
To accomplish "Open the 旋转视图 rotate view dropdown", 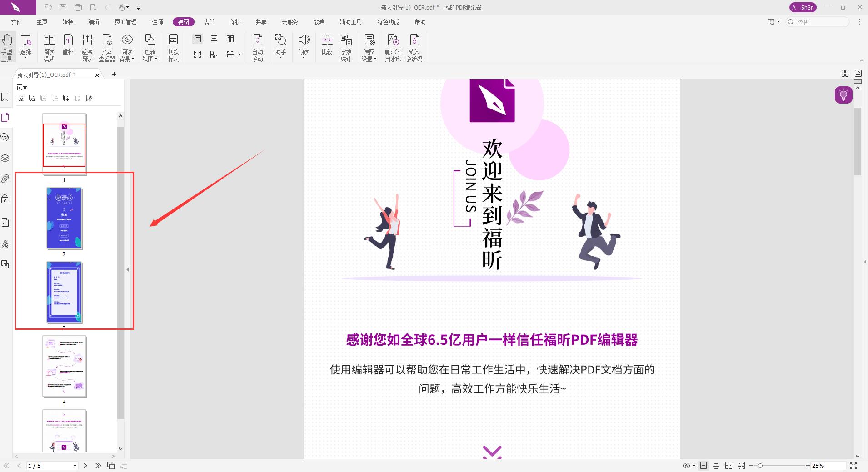I will tap(150, 46).
